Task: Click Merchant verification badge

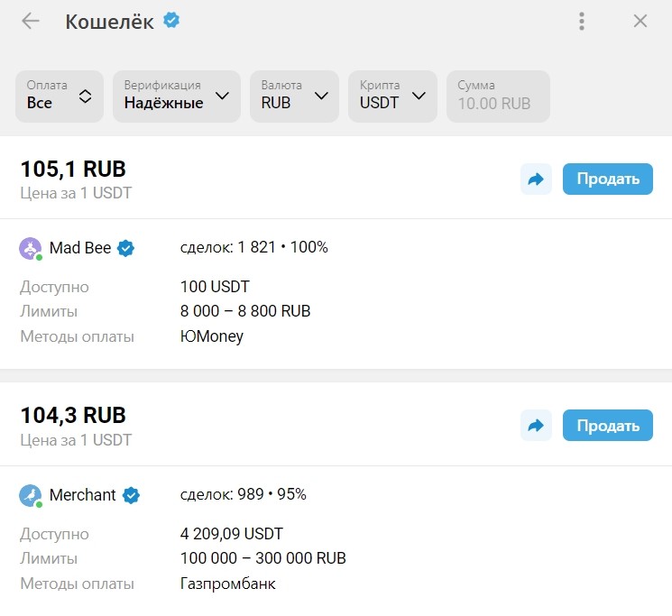Action: (x=131, y=495)
